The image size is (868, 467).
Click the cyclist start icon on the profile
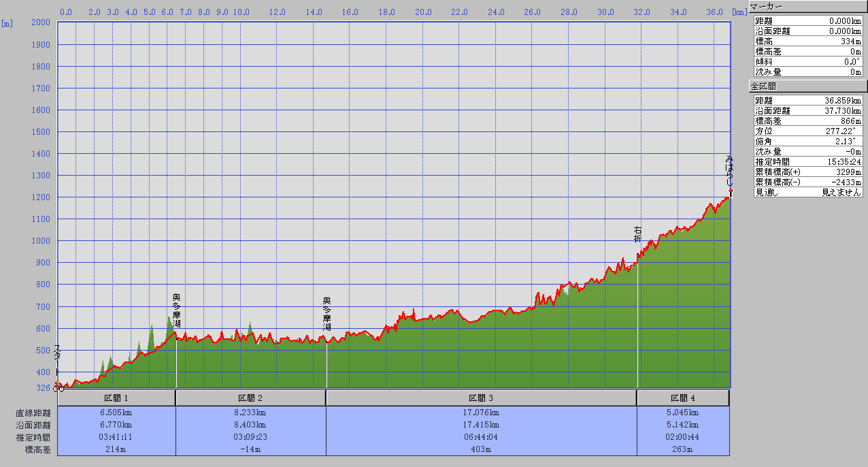click(59, 387)
